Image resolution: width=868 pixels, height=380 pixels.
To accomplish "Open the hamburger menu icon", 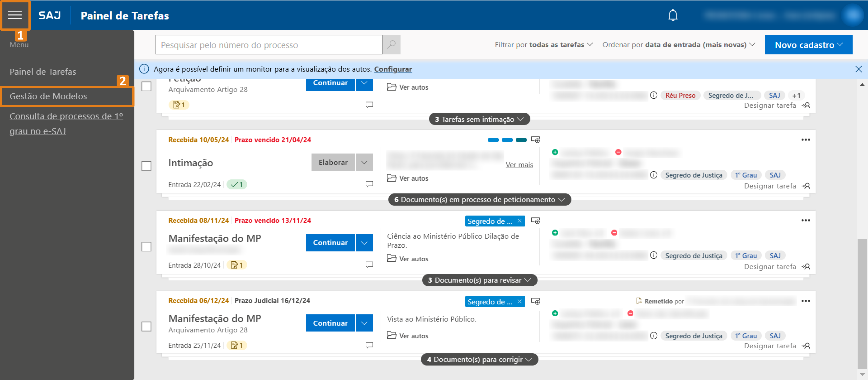I will tap(15, 15).
